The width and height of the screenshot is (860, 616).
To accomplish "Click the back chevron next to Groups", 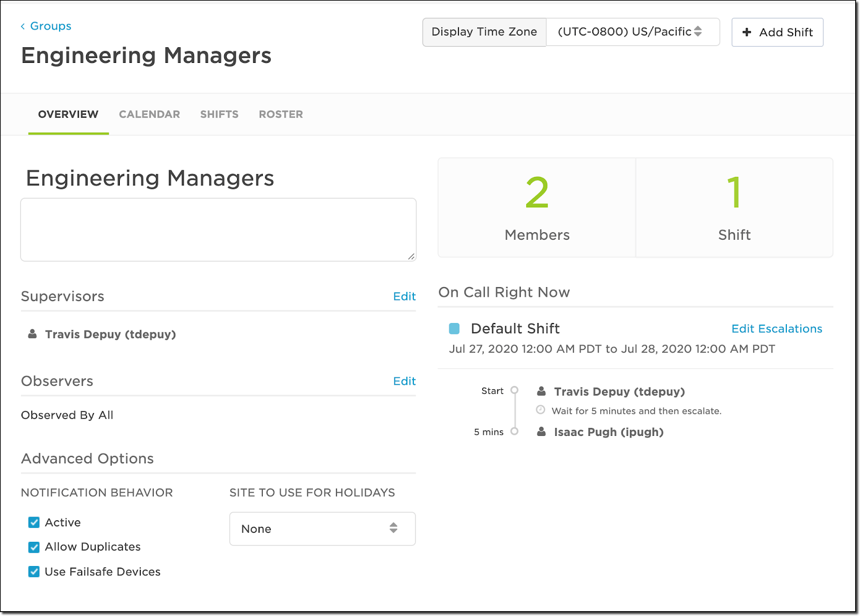I will [23, 26].
